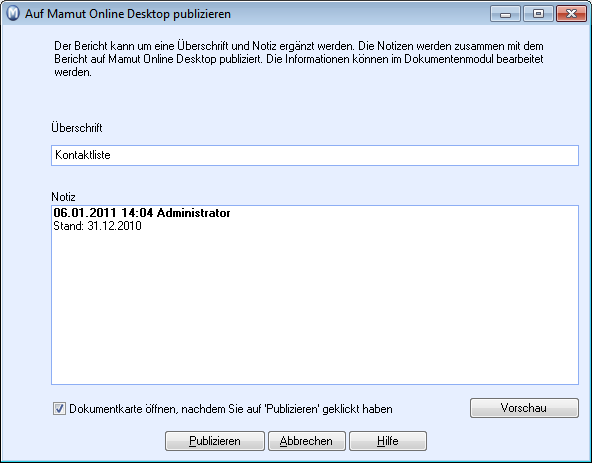The width and height of the screenshot is (592, 463).
Task: Click the 'Der Bericht kann um eine Überschrift' description paragraph
Action: pos(299,59)
